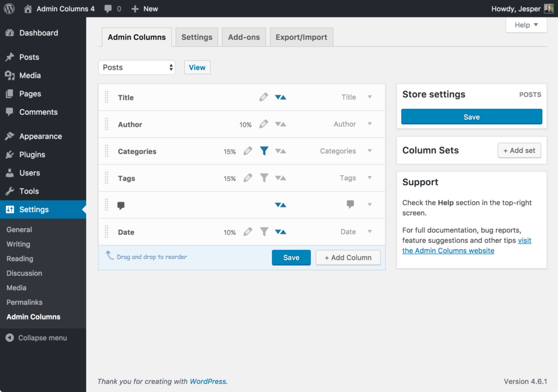Go to Dashboard in sidebar
The width and height of the screenshot is (558, 392).
pos(43,33)
